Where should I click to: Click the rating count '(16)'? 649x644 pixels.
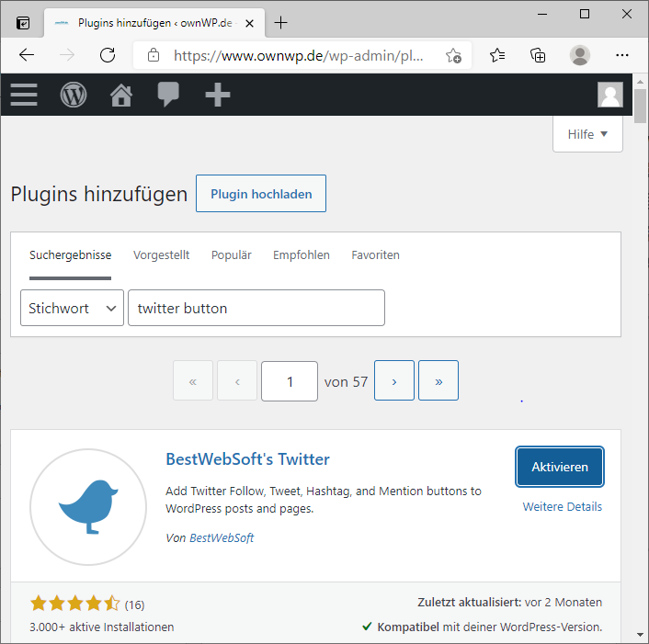click(134, 604)
